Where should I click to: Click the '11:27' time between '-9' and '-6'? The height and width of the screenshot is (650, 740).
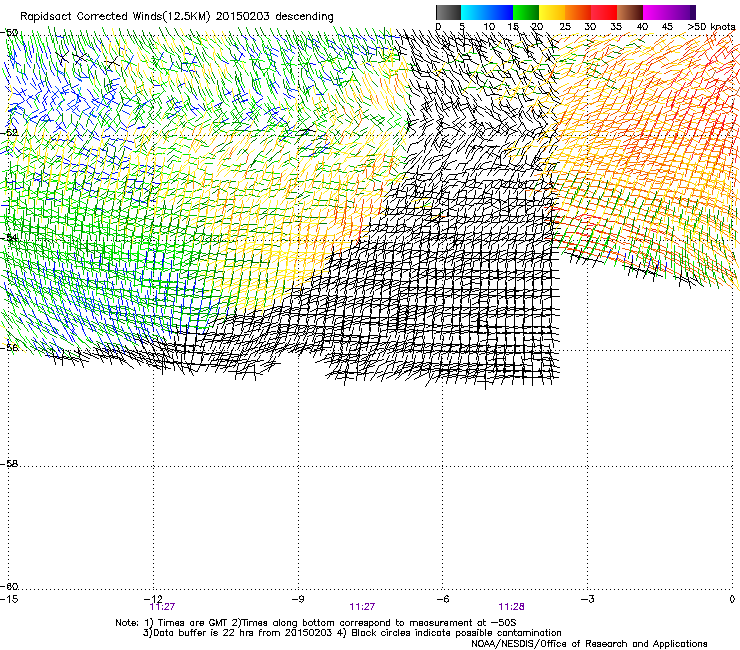pyautogui.click(x=362, y=607)
